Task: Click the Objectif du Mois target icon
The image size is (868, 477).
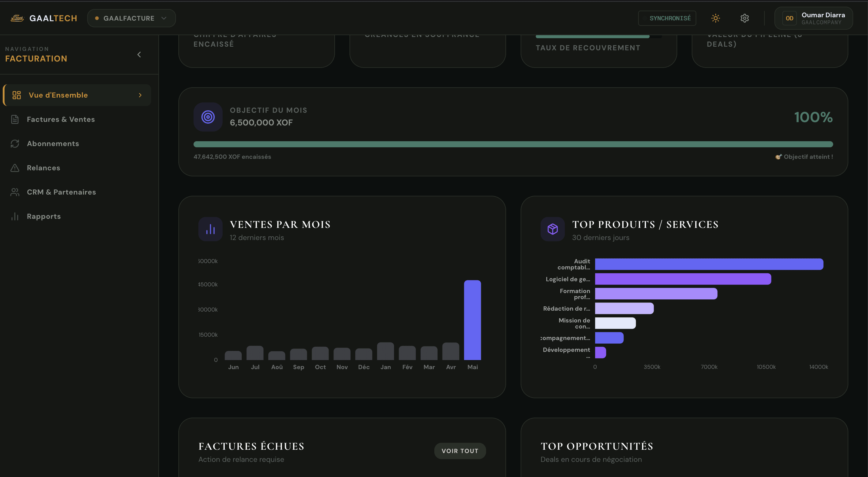Action: (x=208, y=117)
